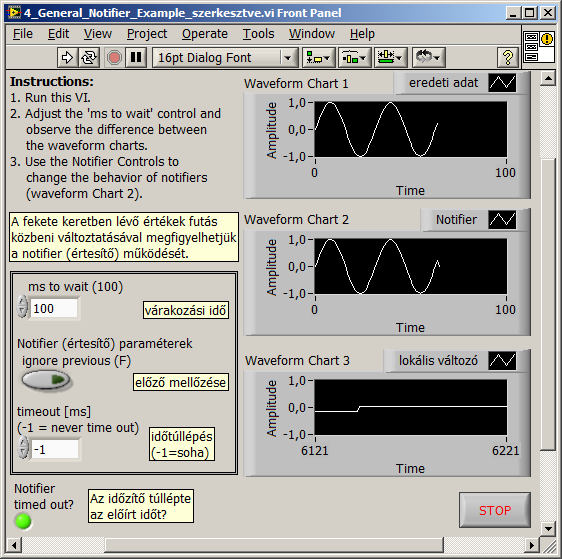
Task: Click the Pause toolbar icon
Action: pyautogui.click(x=136, y=57)
